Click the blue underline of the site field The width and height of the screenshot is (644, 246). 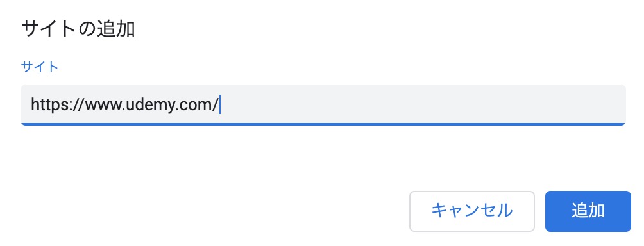323,124
